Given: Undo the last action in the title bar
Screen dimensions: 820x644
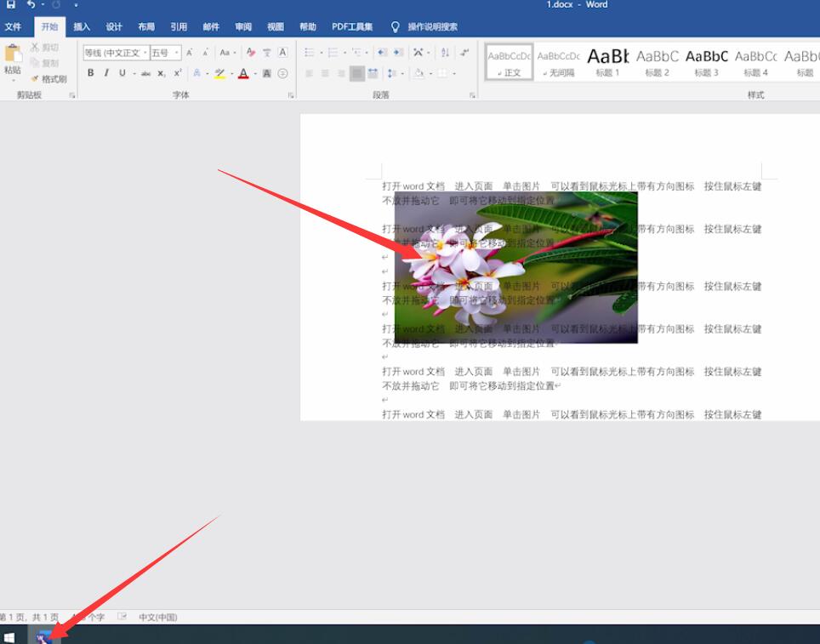Looking at the screenshot, I should pos(31,4).
